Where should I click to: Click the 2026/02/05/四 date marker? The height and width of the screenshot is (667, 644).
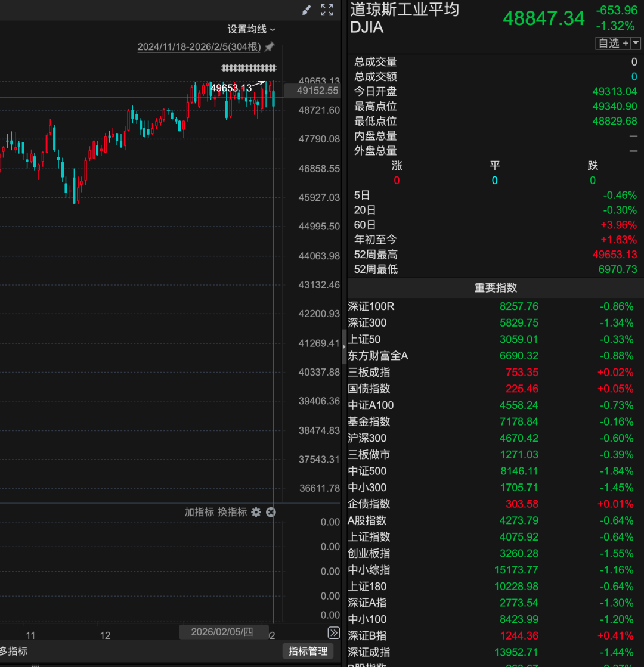[x=224, y=632]
